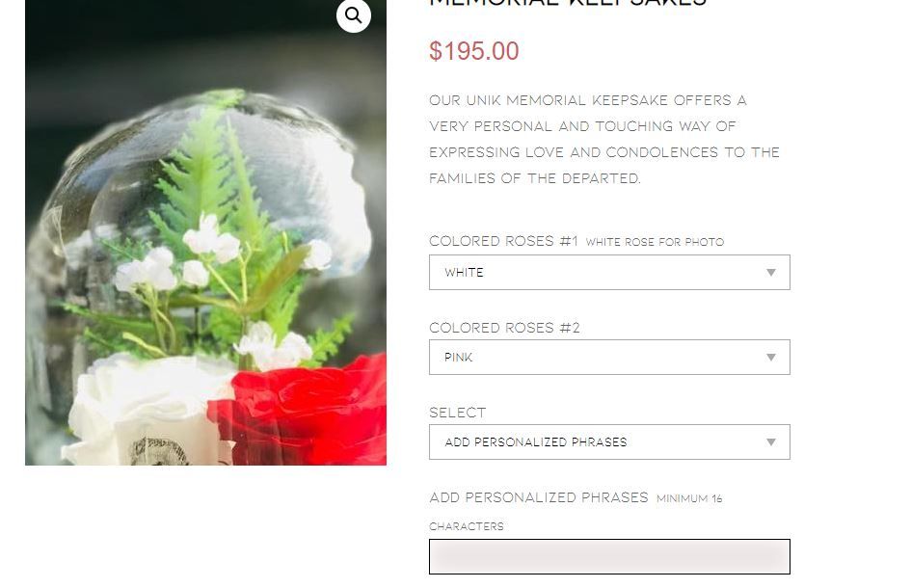Click the Minimum 16 Characters hint text
This screenshot has height=588, width=911.
[576, 512]
